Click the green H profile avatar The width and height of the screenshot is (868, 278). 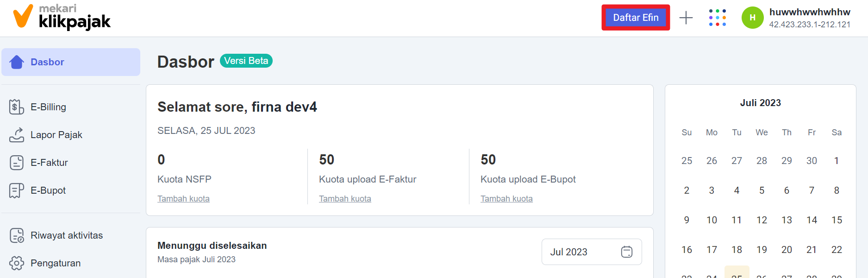(752, 18)
